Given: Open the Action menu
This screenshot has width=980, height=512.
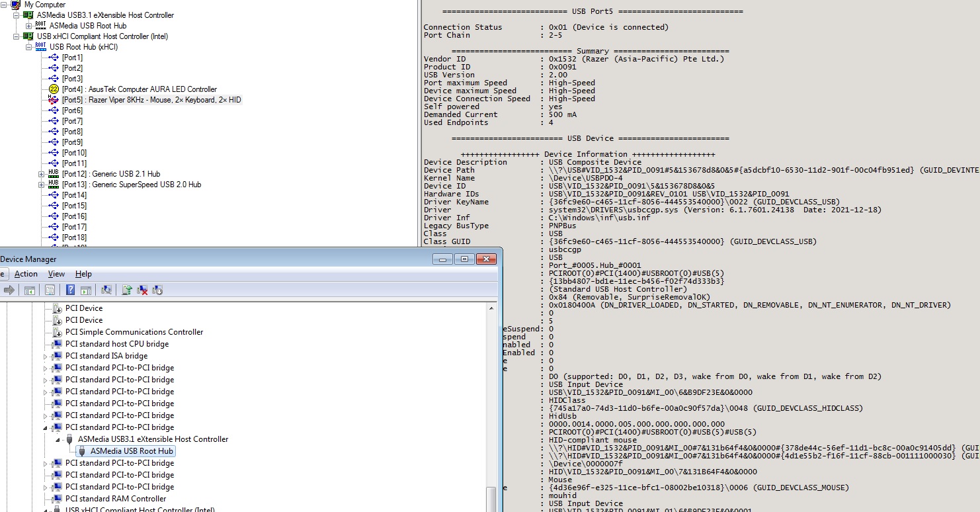Looking at the screenshot, I should (26, 274).
